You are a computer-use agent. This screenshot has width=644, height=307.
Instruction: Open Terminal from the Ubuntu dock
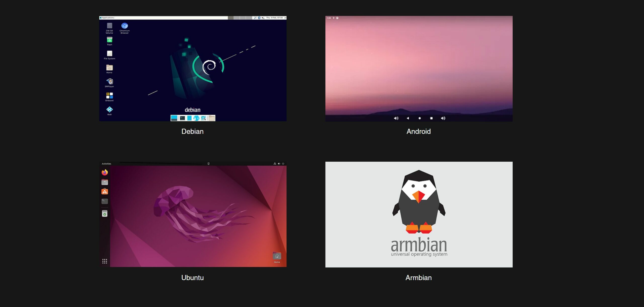tap(105, 201)
